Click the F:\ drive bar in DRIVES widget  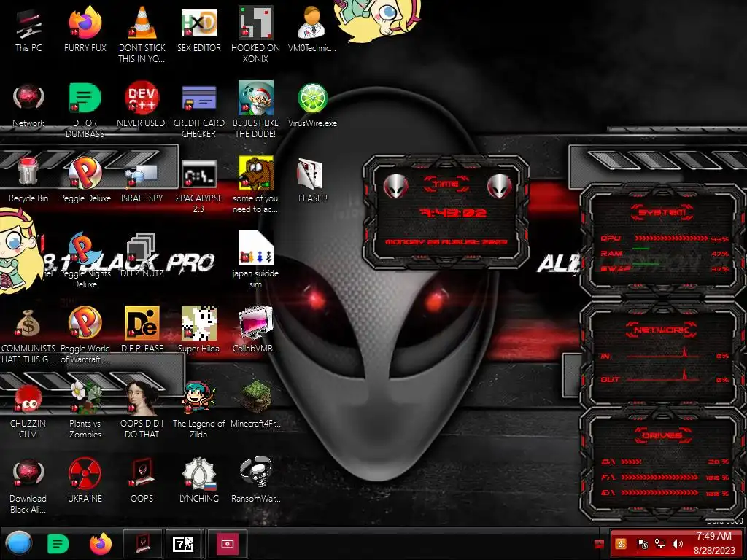665,477
